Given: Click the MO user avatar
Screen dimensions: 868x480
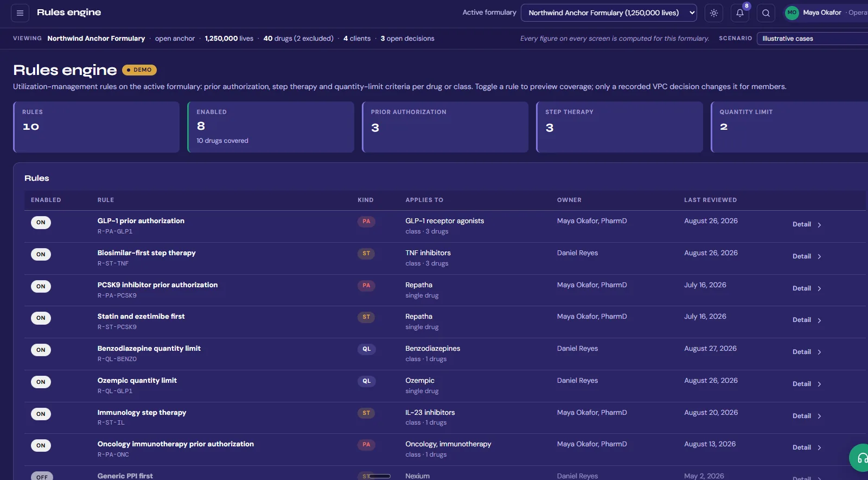Looking at the screenshot, I should 792,12.
